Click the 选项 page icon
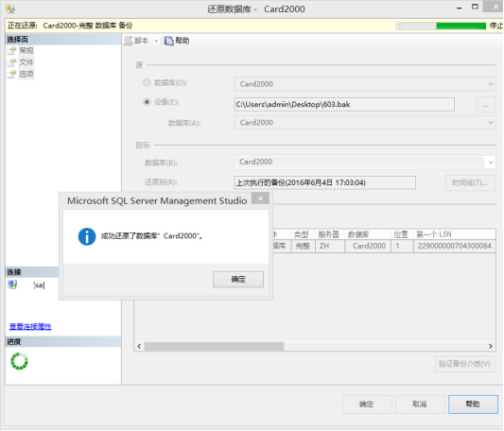The image size is (504, 431). 12,75
